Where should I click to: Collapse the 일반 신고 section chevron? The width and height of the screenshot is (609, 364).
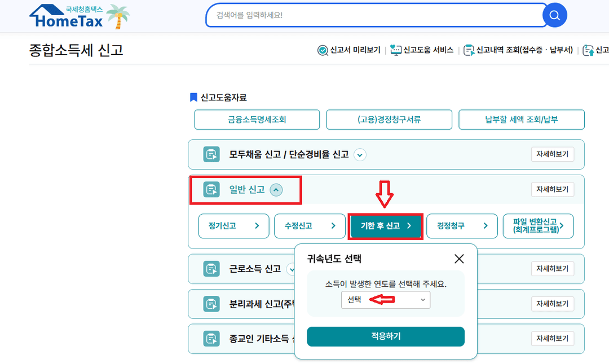click(x=276, y=190)
